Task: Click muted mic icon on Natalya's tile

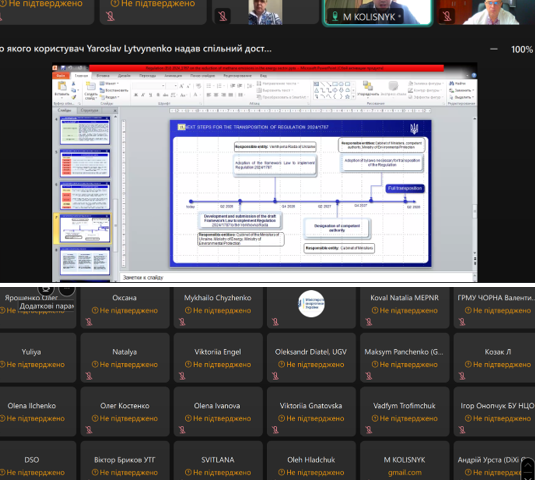Action: click(89, 376)
